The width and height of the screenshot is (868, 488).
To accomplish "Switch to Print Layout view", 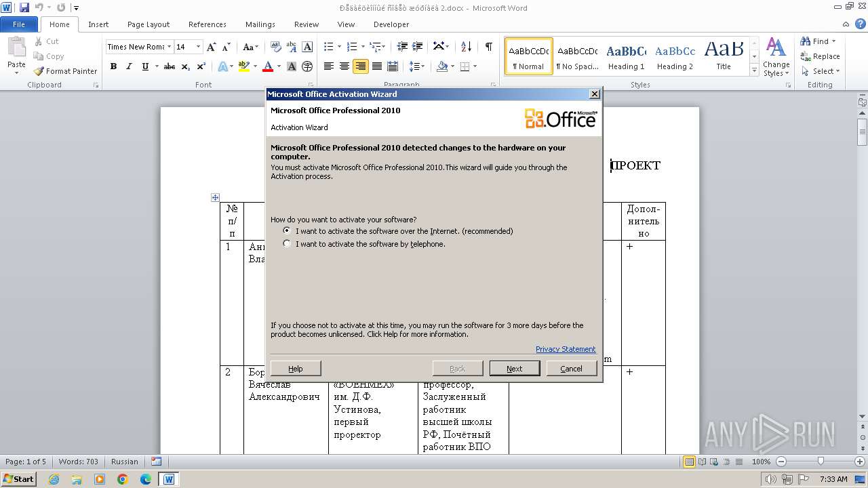I will (x=689, y=462).
